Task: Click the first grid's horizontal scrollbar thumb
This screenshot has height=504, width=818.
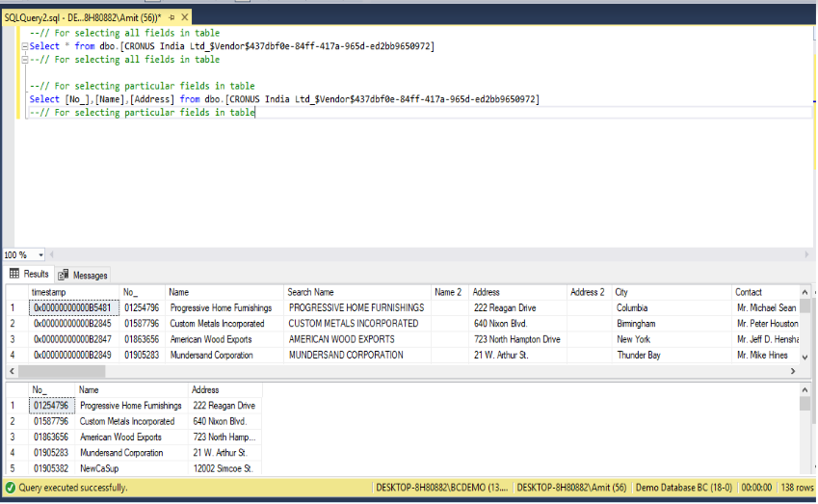Action: [62, 371]
